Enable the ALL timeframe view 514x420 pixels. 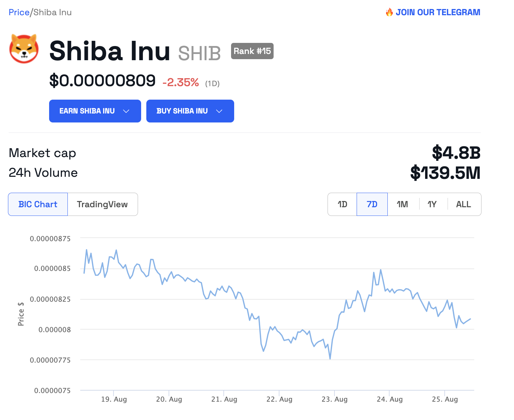(x=463, y=204)
